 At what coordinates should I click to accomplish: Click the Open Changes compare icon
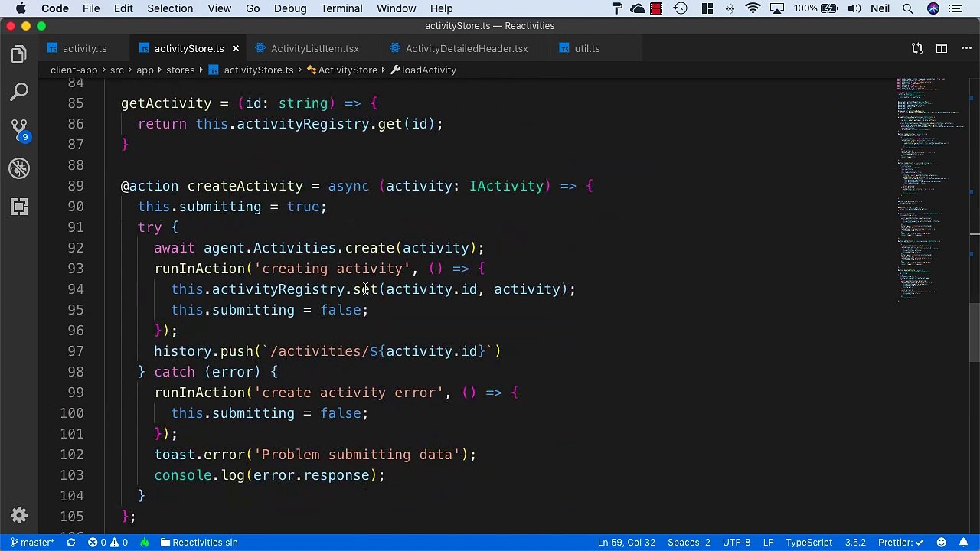point(916,48)
